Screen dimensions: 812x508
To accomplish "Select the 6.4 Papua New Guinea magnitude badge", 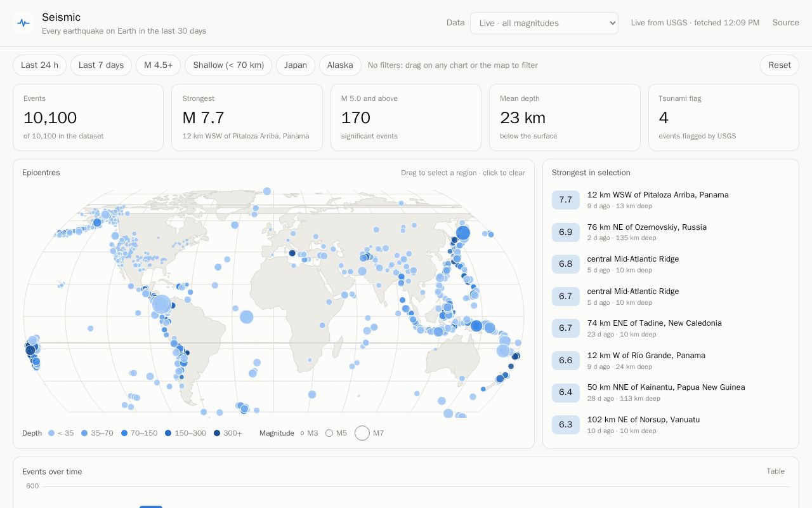I will point(565,392).
